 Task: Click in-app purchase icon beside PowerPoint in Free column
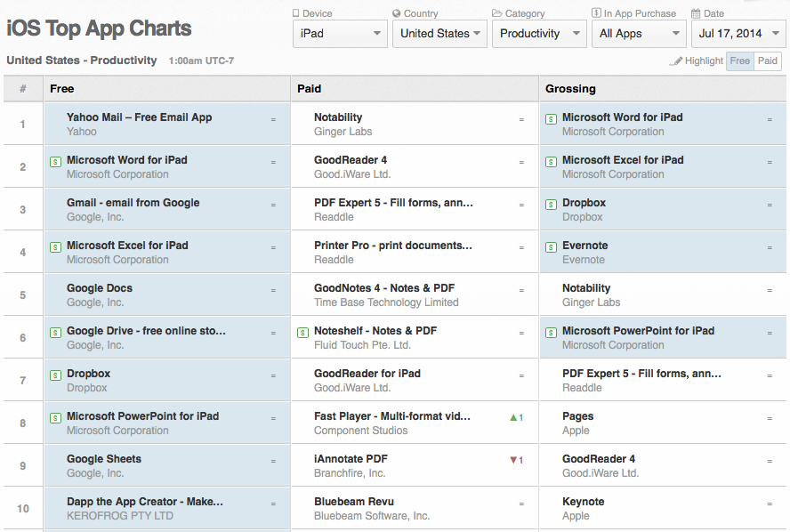click(x=55, y=418)
